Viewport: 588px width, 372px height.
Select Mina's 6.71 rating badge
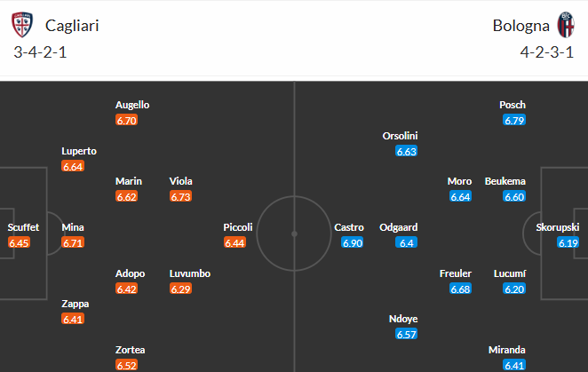[x=73, y=242]
